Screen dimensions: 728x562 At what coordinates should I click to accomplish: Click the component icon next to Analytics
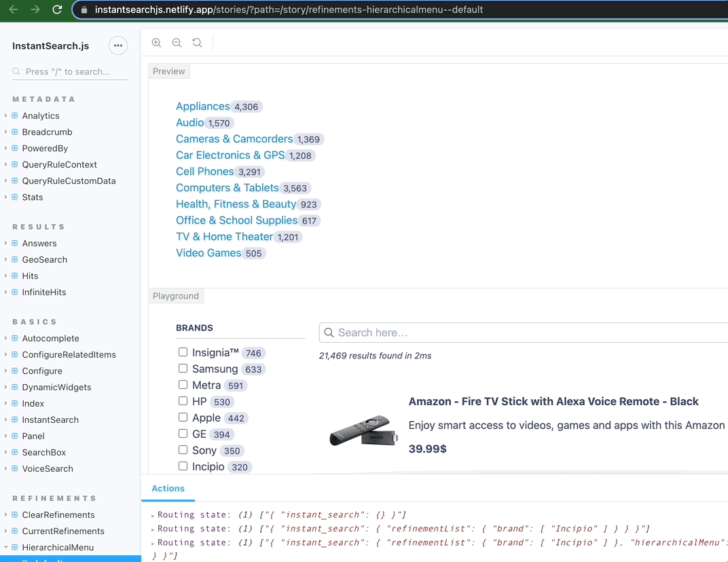(15, 115)
